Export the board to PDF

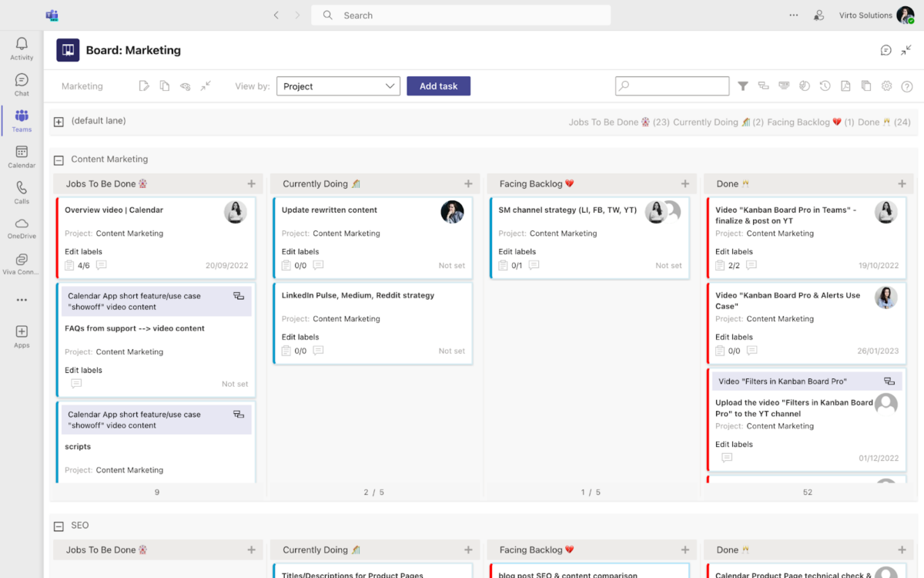845,86
